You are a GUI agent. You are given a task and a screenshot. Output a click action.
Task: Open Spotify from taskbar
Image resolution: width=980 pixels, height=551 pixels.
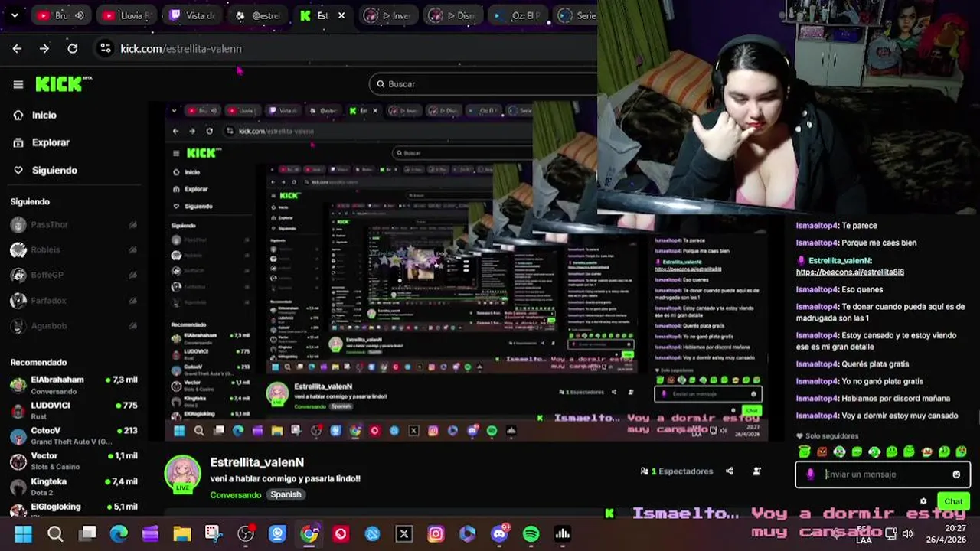531,534
